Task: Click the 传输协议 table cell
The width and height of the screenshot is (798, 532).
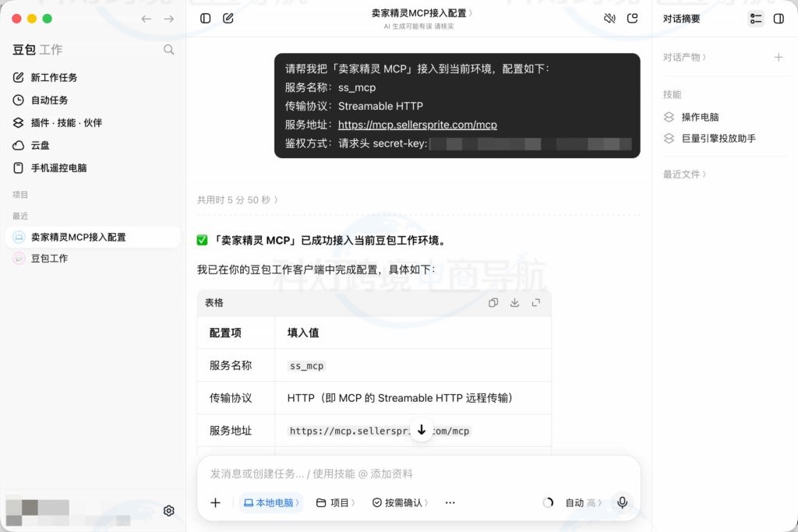Action: [x=235, y=398]
